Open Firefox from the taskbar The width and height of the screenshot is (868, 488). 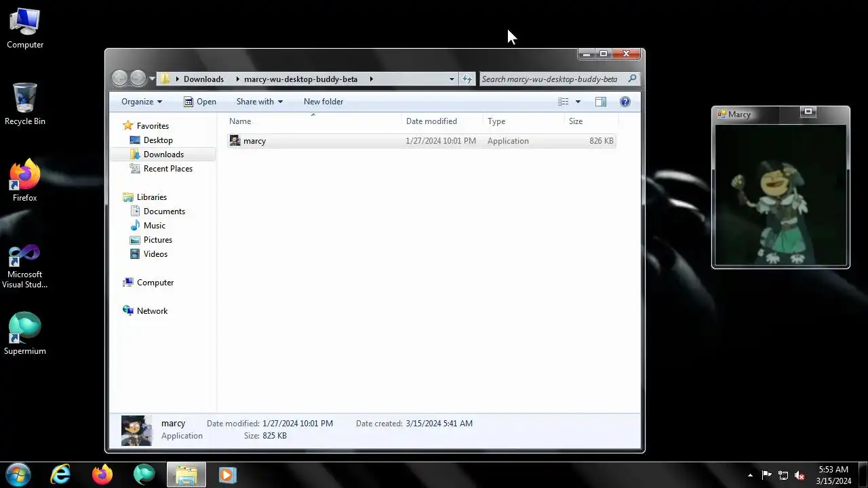point(102,474)
